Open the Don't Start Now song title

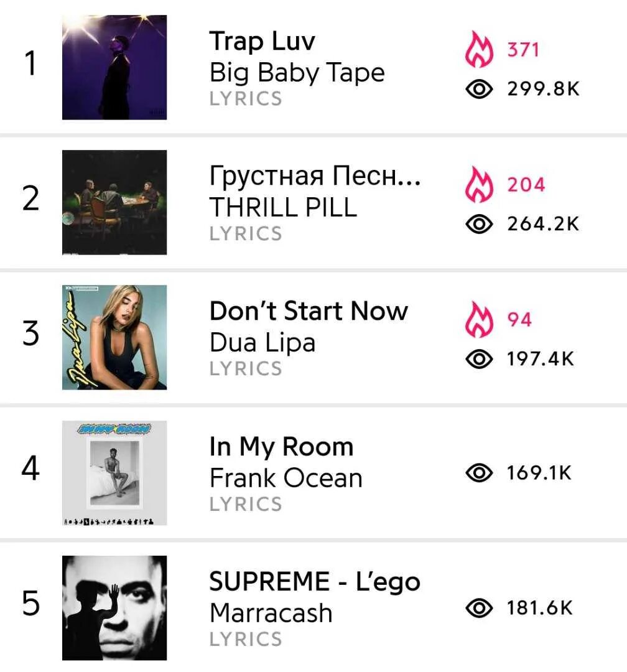(309, 310)
